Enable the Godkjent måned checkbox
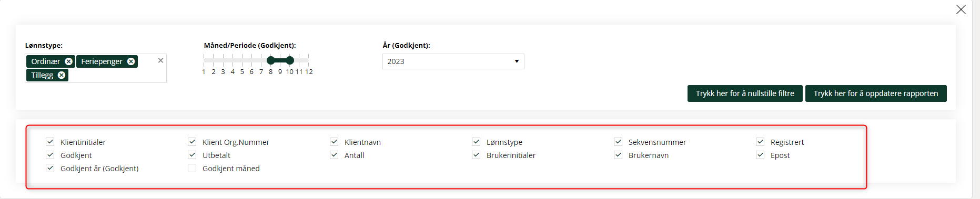Image resolution: width=980 pixels, height=199 pixels. [192, 168]
